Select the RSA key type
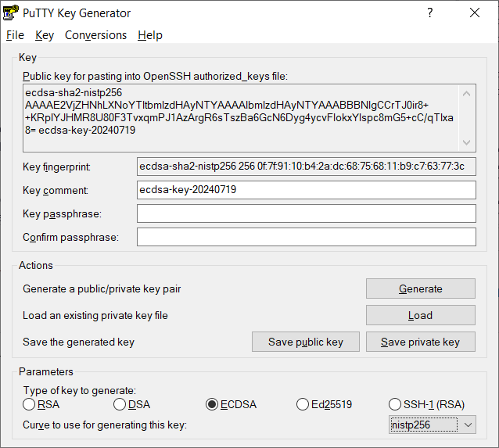Viewport: 499px width, 448px height. (x=30, y=404)
